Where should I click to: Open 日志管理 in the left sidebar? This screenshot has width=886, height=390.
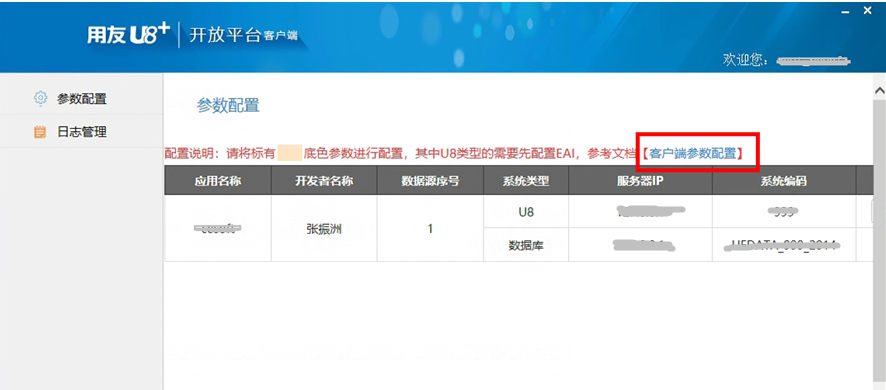pos(81,132)
